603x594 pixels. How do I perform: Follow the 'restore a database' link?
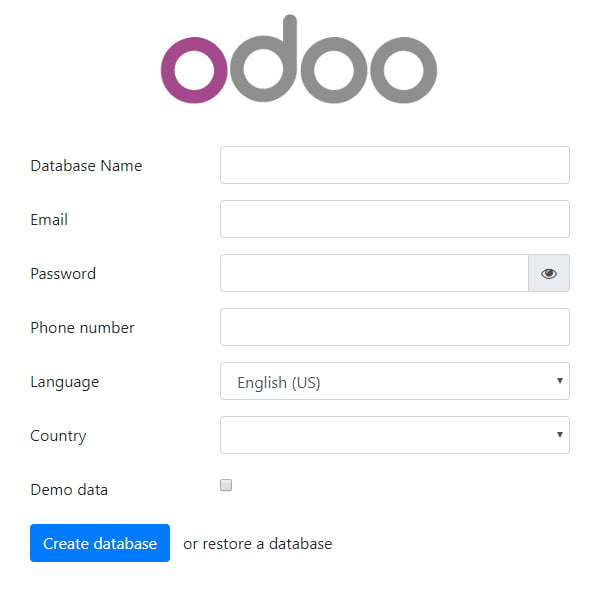pyautogui.click(x=267, y=544)
